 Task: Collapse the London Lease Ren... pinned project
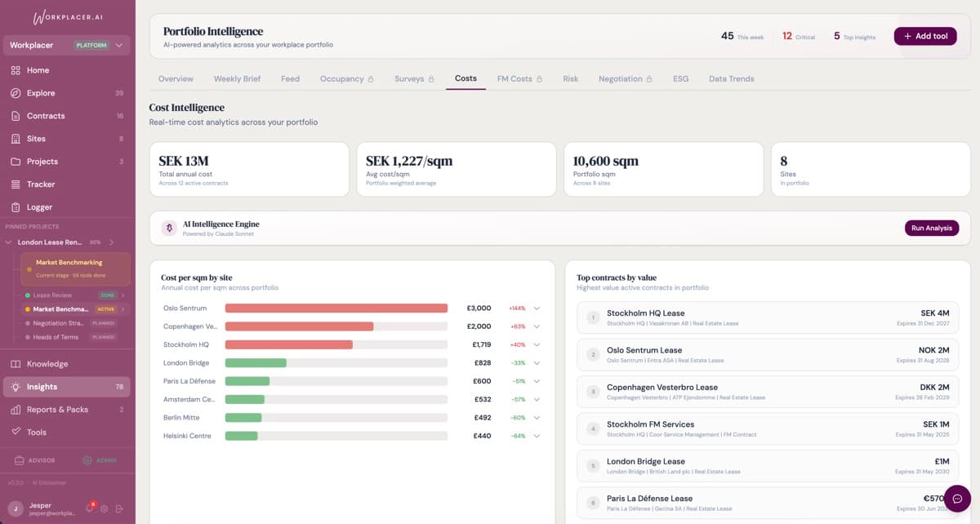click(8, 242)
